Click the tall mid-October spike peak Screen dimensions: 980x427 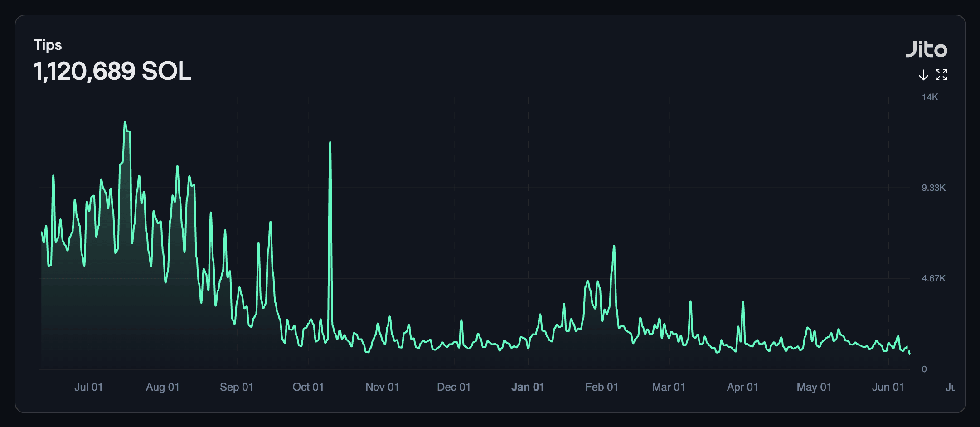pos(330,143)
